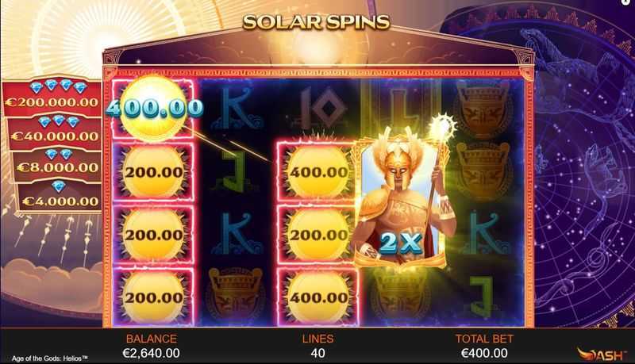Click the Ash logo in bottom corner
Screen dimensions: 635x364
(x=601, y=354)
